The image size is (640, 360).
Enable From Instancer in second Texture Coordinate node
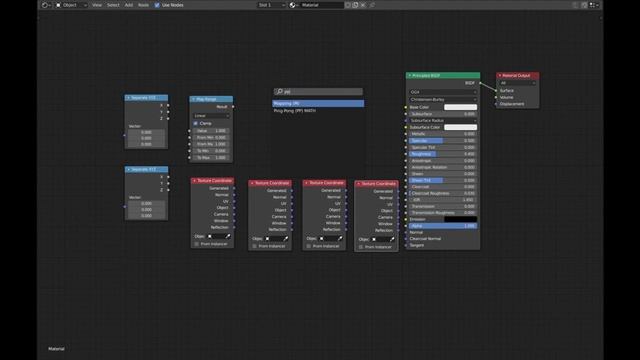pos(255,246)
